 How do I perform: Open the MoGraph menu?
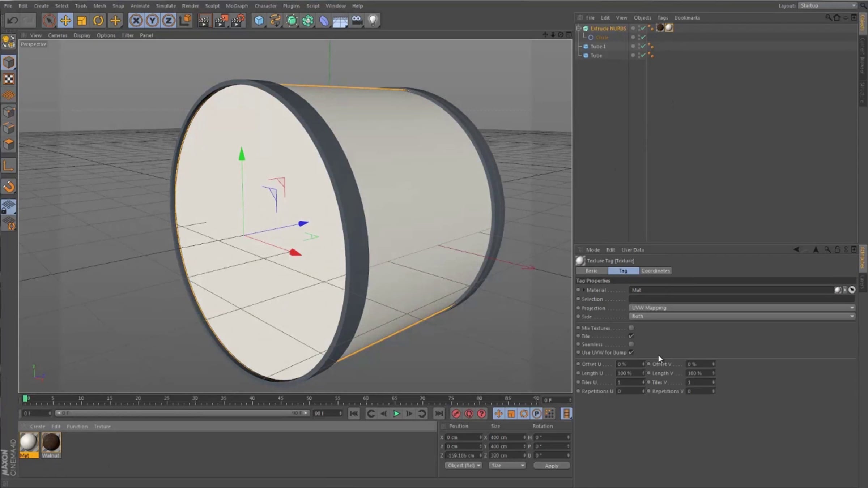(x=237, y=6)
